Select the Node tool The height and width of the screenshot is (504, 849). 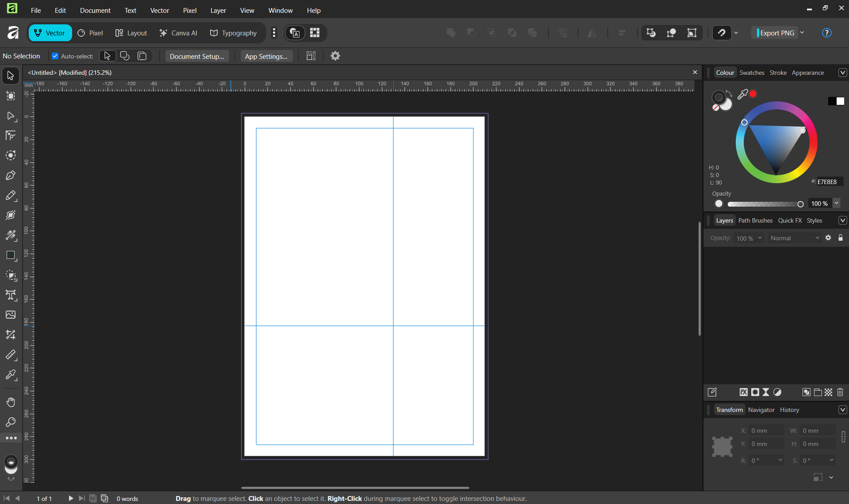[11, 116]
